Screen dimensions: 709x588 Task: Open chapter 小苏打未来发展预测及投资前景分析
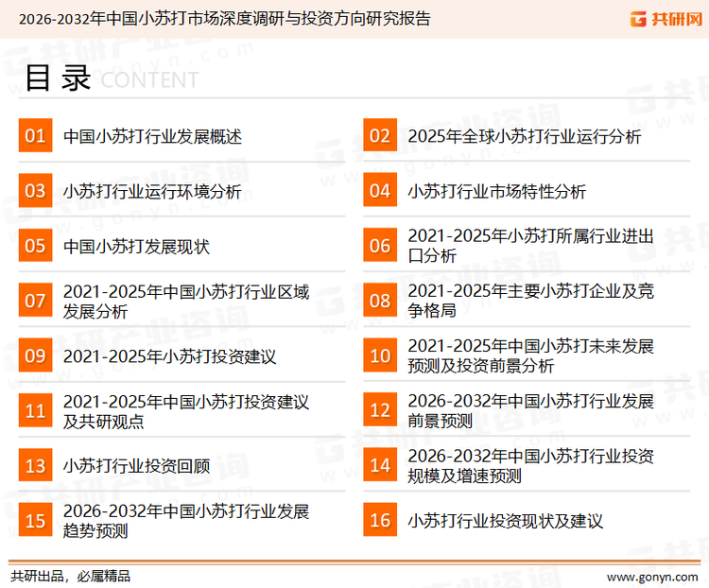pos(531,356)
